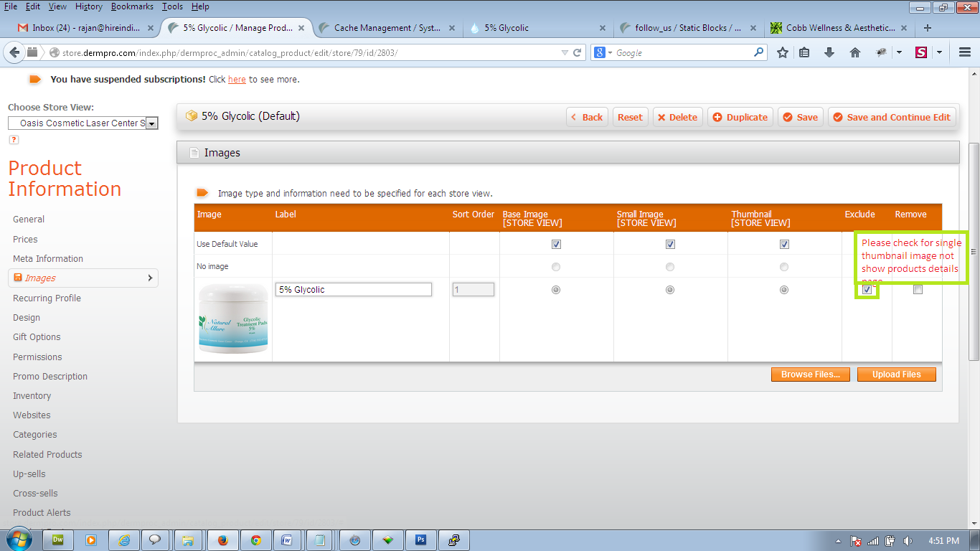Open the Meta Information section
Viewport: 980px width, 551px height.
(48, 259)
